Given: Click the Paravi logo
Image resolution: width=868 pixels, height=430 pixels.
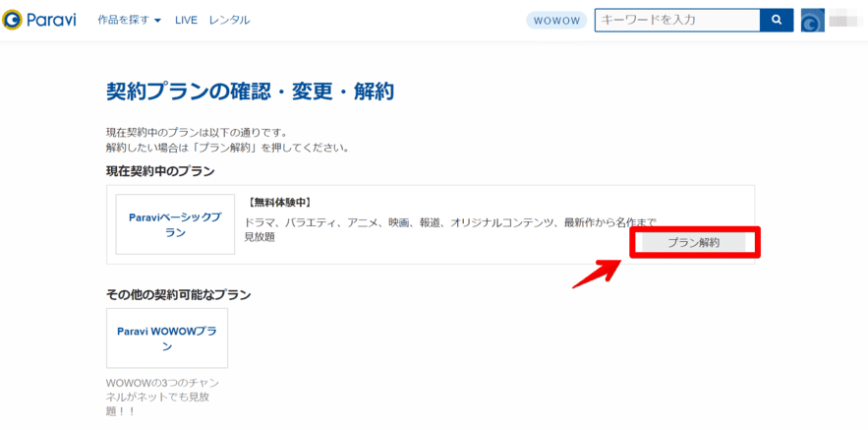Looking at the screenshot, I should point(39,20).
